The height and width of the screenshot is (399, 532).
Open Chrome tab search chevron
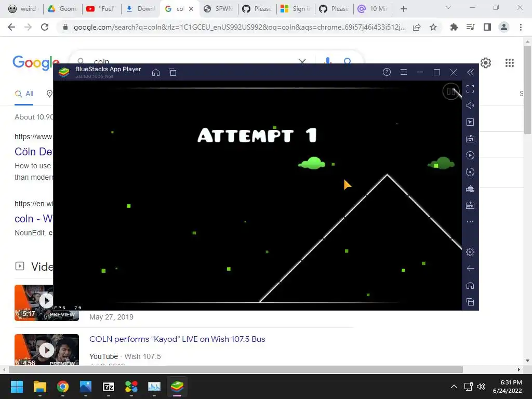pyautogui.click(x=448, y=7)
